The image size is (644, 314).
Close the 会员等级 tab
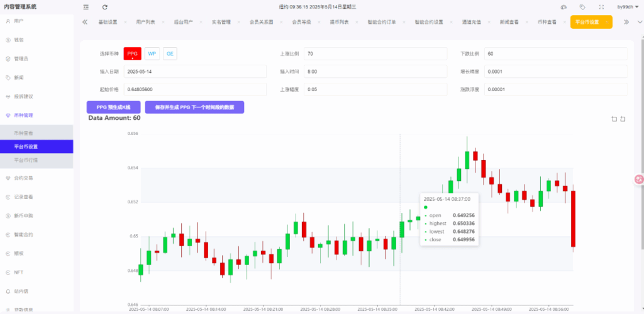[x=319, y=22]
